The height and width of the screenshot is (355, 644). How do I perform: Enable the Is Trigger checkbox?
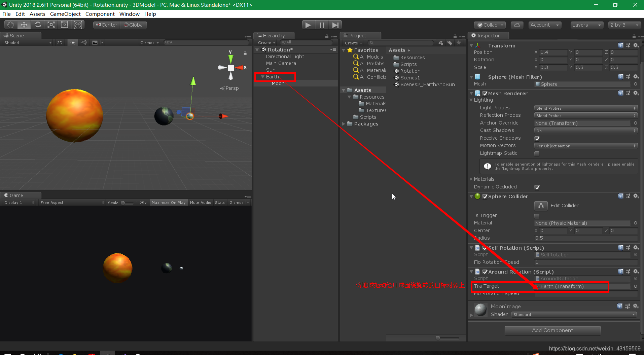(x=537, y=215)
